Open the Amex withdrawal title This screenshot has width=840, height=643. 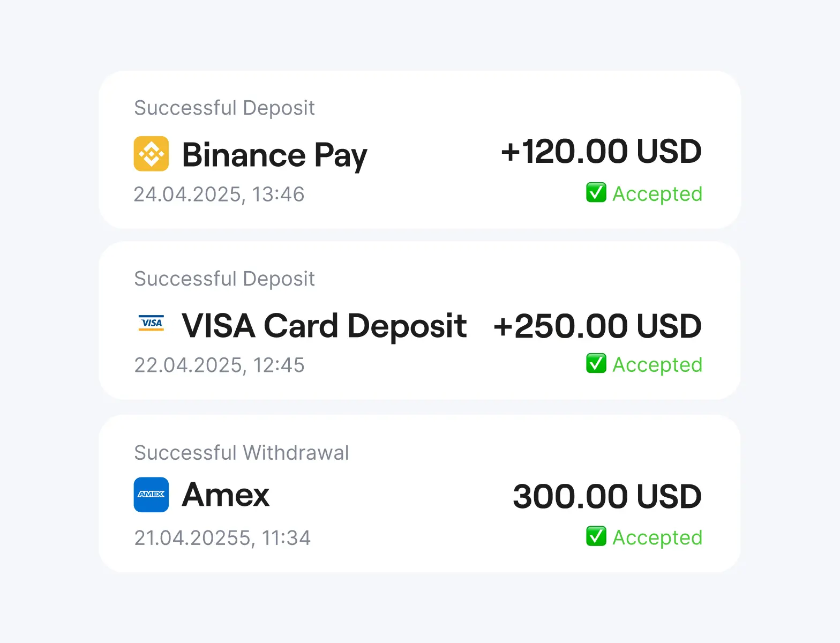point(226,495)
